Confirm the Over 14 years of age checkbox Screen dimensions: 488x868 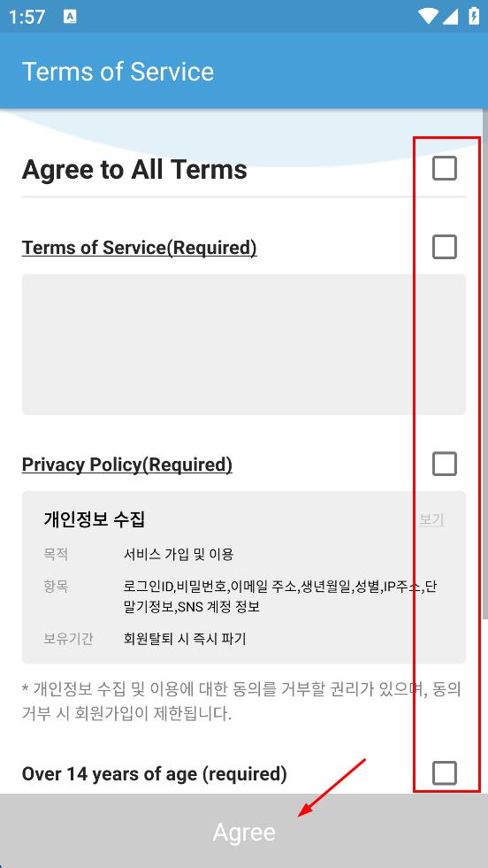(x=445, y=772)
